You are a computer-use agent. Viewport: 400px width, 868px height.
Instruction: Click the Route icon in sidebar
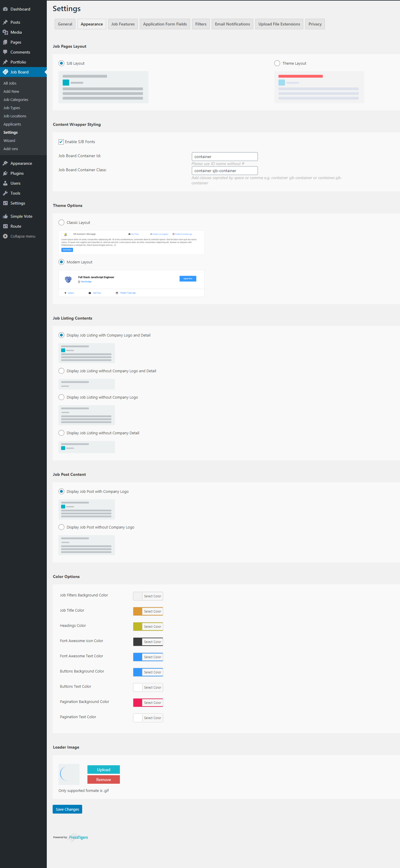5,227
